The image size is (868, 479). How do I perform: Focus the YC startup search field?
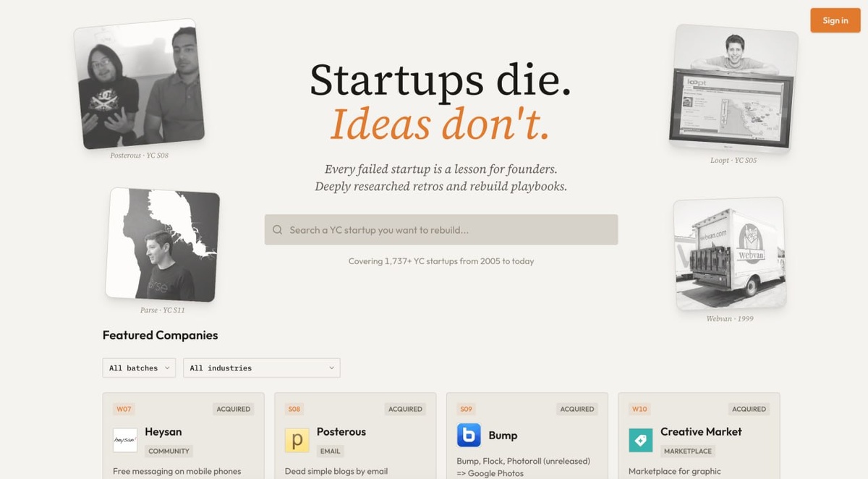pyautogui.click(x=441, y=229)
